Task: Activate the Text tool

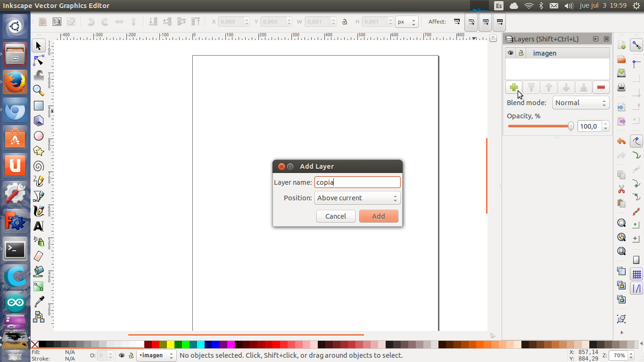Action: tap(39, 226)
